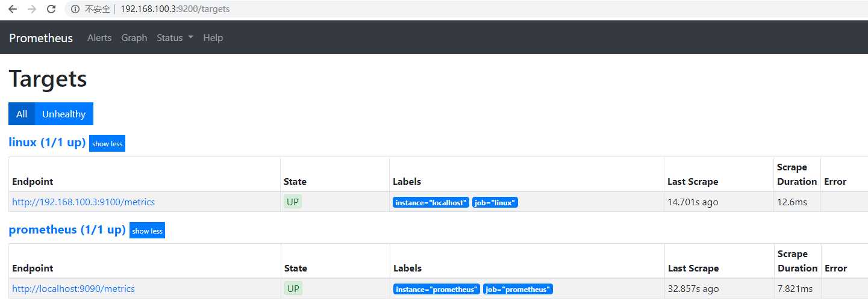Viewport: 868px width, 307px height.
Task: Click the browser back arrow
Action: (13, 9)
